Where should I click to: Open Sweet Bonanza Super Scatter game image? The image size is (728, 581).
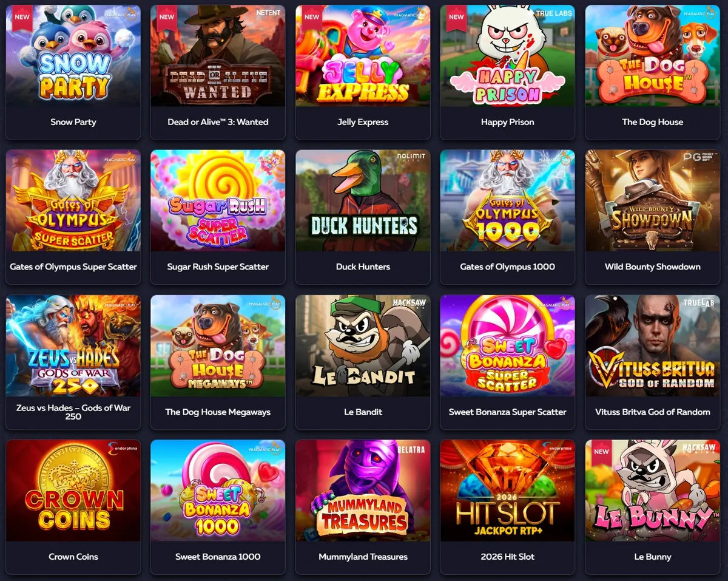[508, 345]
